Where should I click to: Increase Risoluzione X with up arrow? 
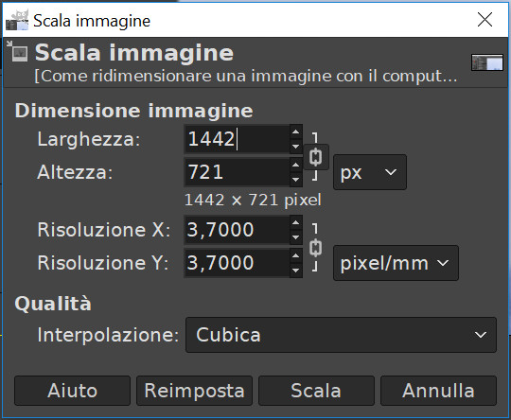(295, 223)
